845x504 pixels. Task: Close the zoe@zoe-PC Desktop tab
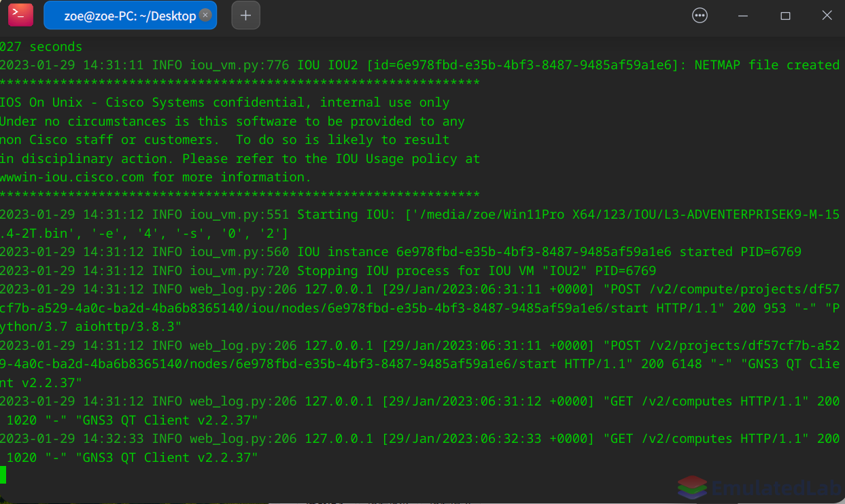pos(206,15)
